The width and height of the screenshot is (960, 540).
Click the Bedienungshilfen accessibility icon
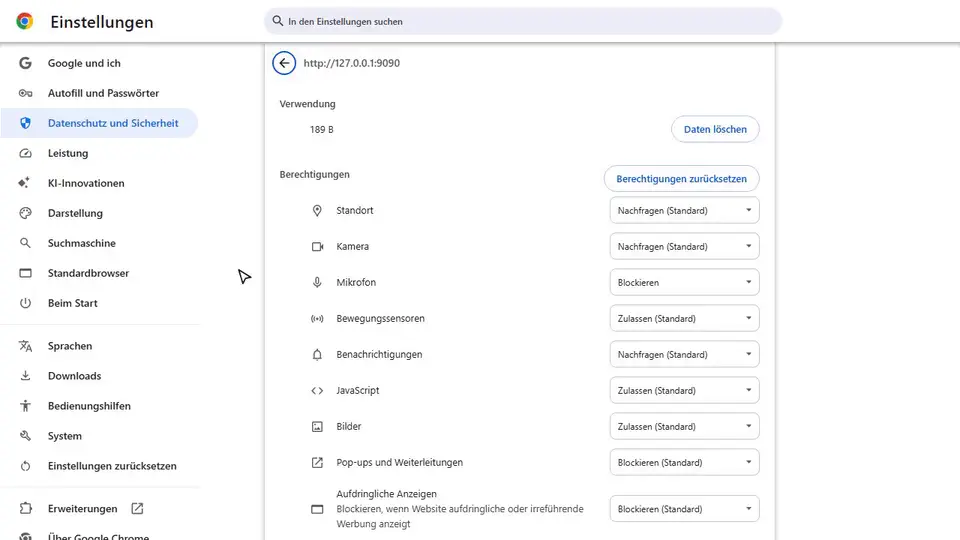(25, 406)
